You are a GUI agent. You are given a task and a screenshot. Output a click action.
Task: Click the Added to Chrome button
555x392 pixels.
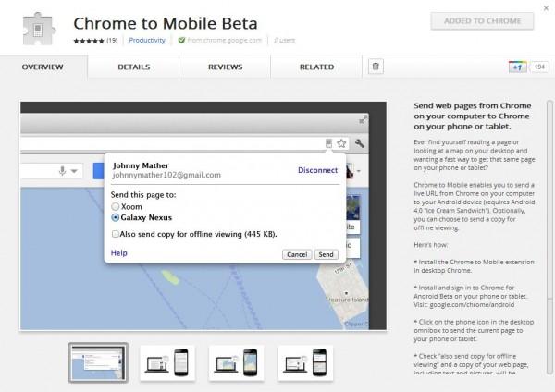[x=482, y=21]
